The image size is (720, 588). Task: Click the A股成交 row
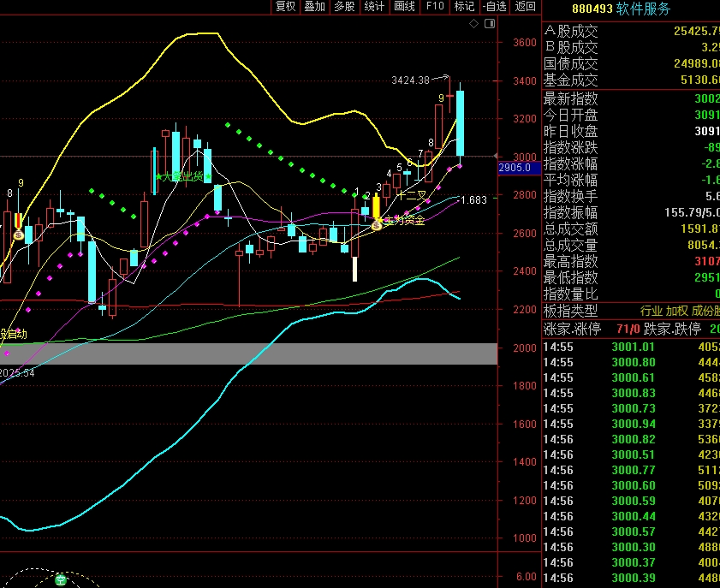[x=631, y=31]
